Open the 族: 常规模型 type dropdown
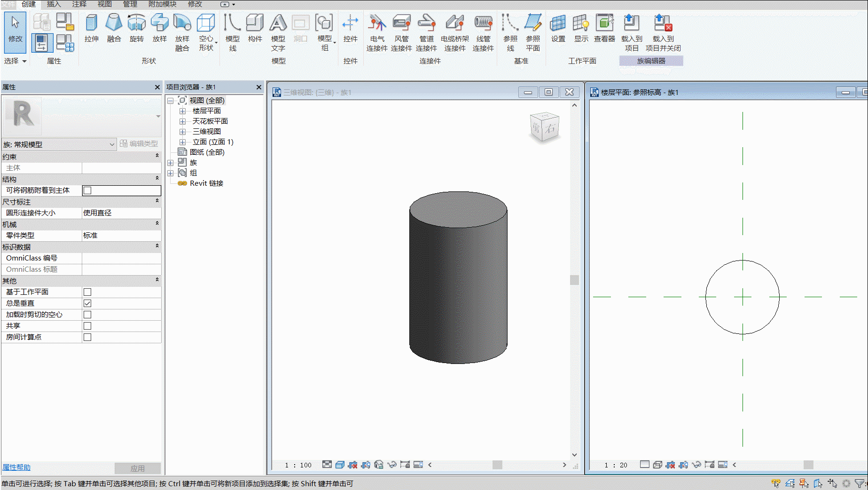Image resolution: width=868 pixels, height=490 pixels. coord(59,144)
